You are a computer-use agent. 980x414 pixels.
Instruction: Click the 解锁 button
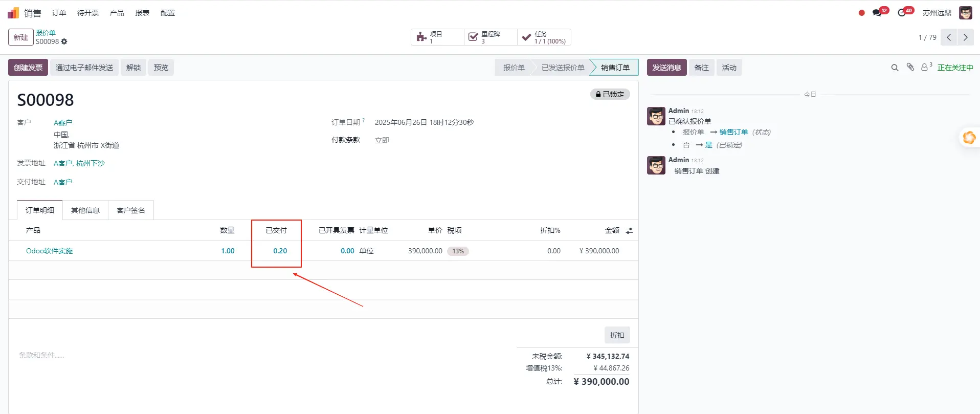pyautogui.click(x=133, y=68)
